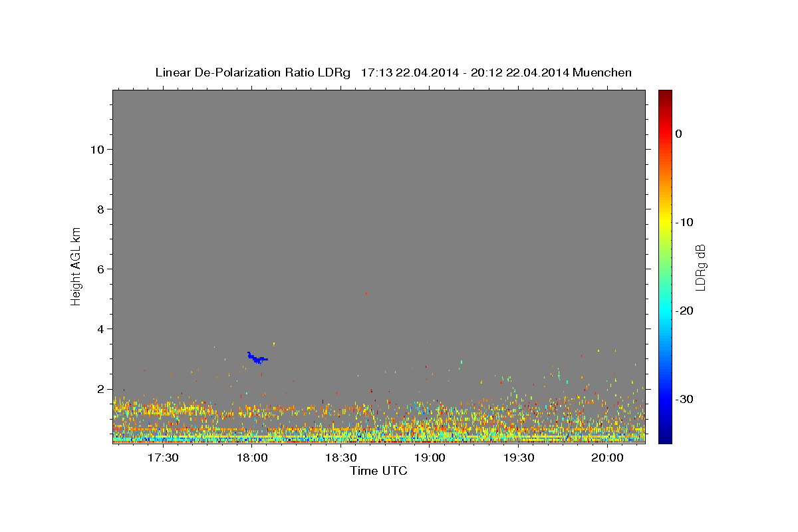Image resolution: width=798 pixels, height=532 pixels.
Task: Click the 'Time UTC' axis label
Action: 378,471
